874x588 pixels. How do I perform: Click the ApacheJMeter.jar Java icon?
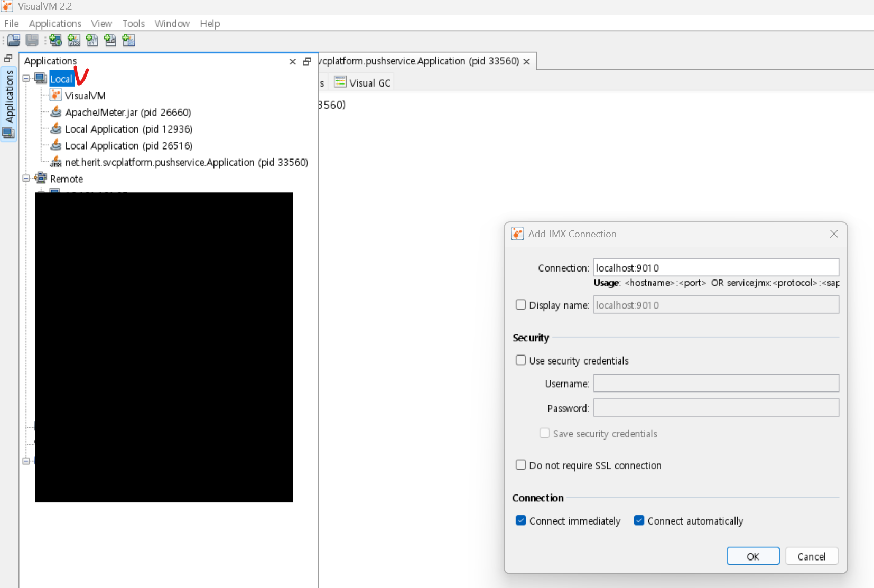(55, 112)
